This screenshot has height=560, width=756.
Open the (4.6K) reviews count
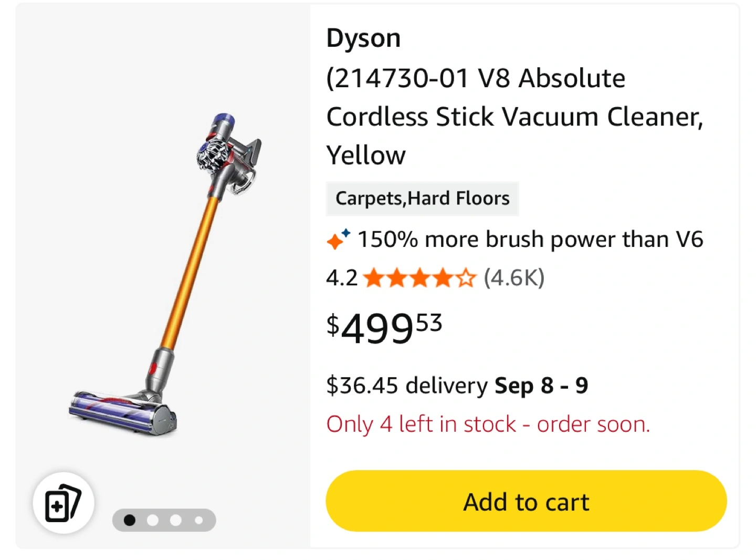514,277
